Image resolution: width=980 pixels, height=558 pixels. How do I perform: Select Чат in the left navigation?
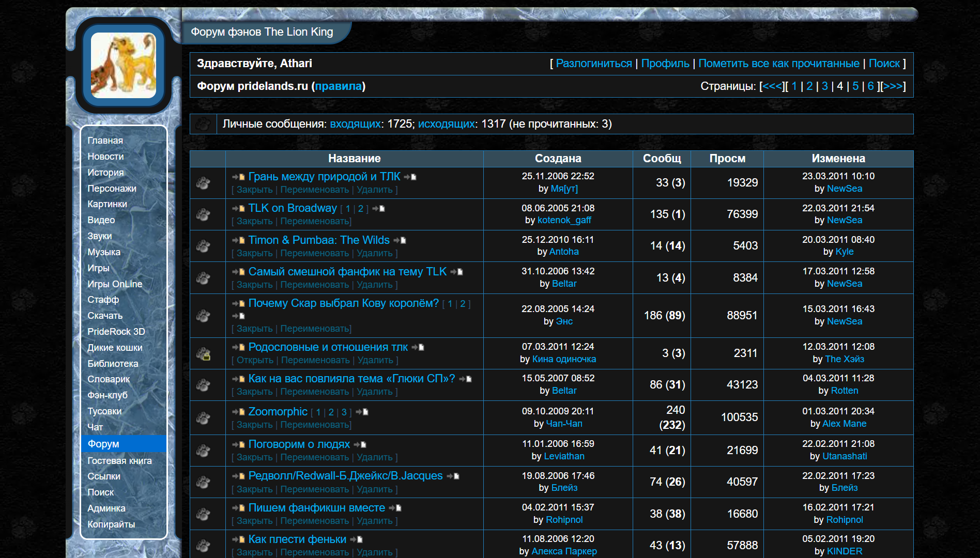[95, 427]
